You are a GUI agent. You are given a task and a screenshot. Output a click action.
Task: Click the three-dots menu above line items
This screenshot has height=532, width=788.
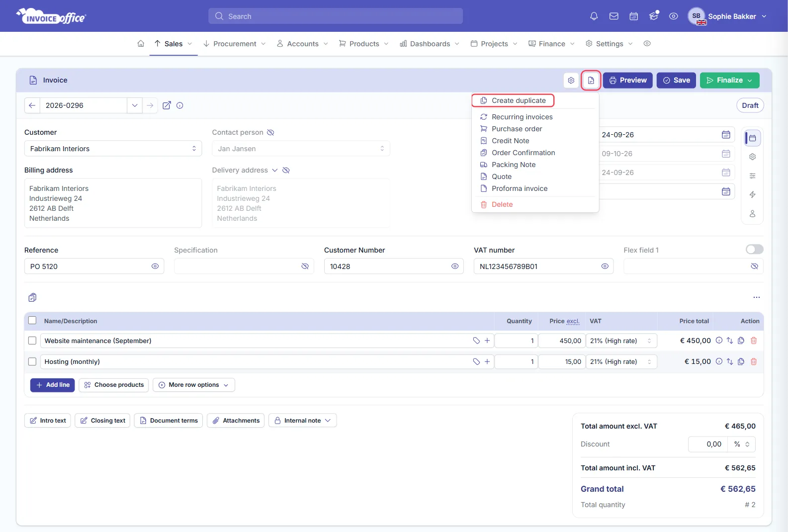[x=757, y=297]
